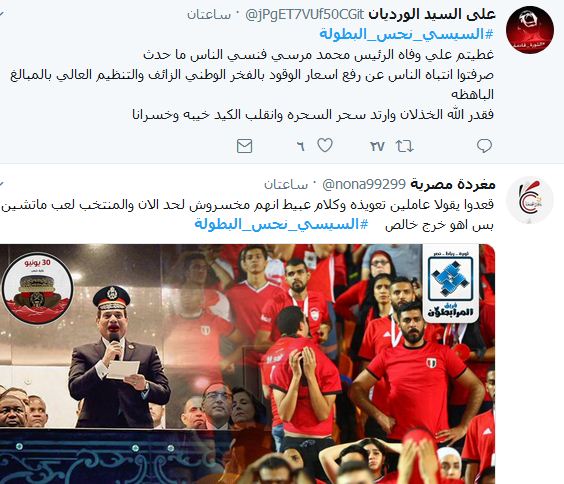Send first tweet via direct message envelope
The width and height of the screenshot is (564, 484).
click(244, 146)
